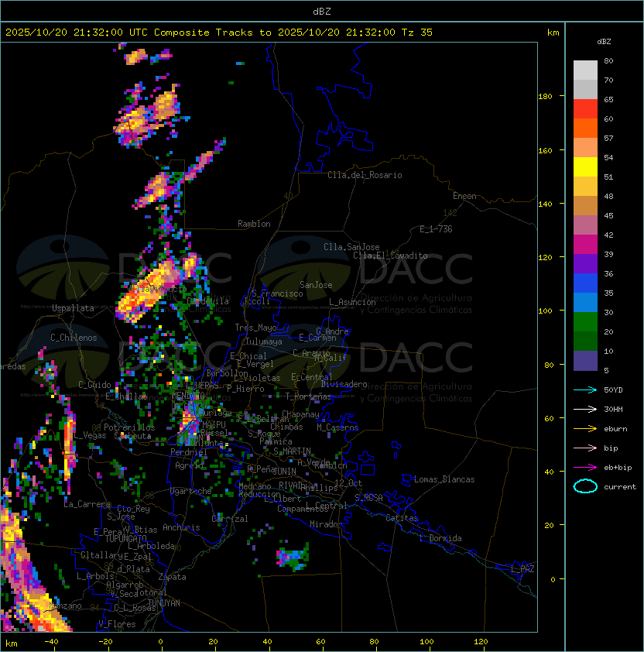Click the 'C_Chilenos' map label
The image size is (644, 652).
pyautogui.click(x=74, y=338)
